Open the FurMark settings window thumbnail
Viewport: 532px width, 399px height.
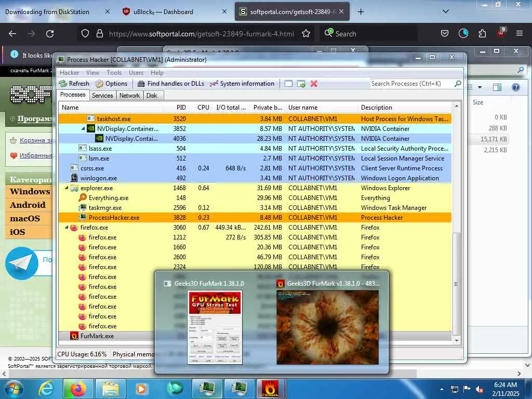click(215, 327)
